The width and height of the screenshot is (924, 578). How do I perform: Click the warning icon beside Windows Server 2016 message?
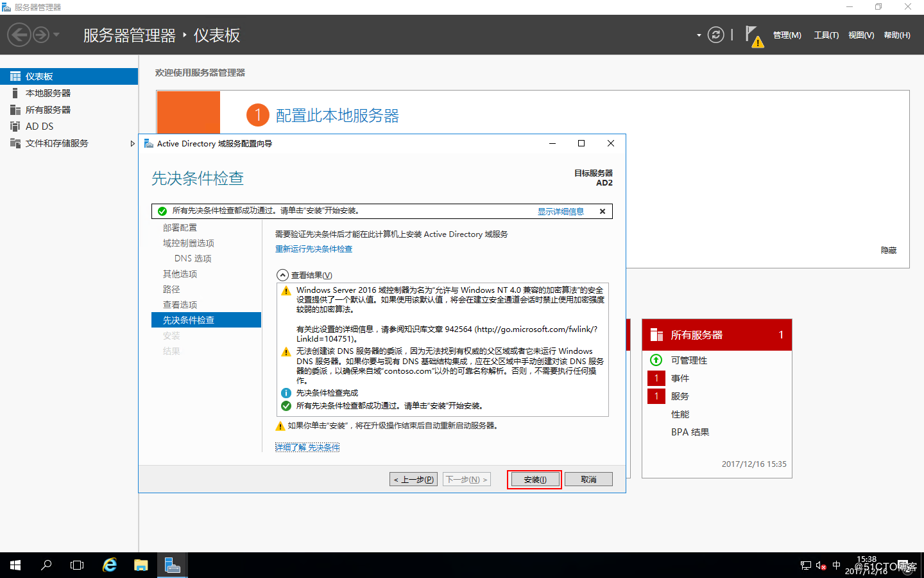(x=286, y=291)
